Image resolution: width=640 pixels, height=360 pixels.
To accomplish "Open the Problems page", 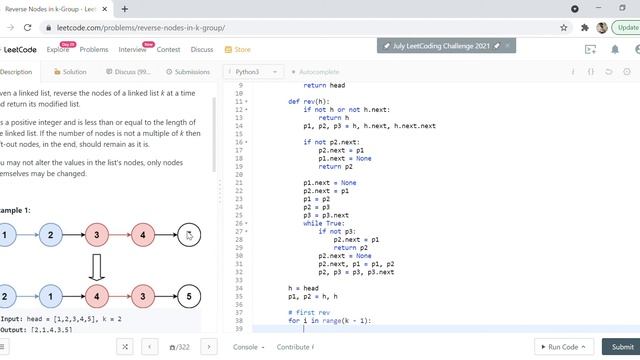I will (x=94, y=49).
